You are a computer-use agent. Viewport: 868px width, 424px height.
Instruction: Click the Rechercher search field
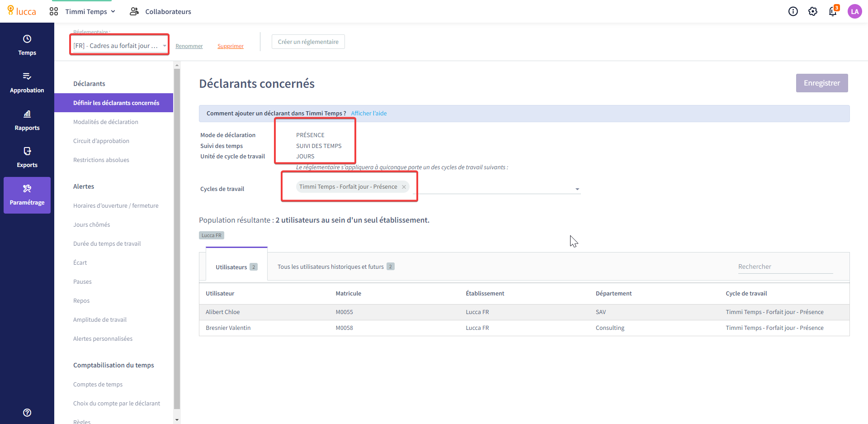[x=785, y=267]
